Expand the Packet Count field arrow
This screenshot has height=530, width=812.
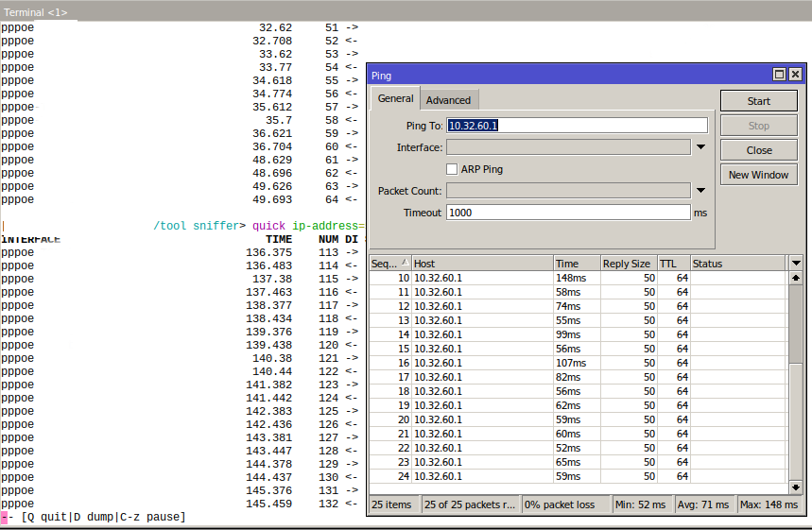tap(700, 191)
